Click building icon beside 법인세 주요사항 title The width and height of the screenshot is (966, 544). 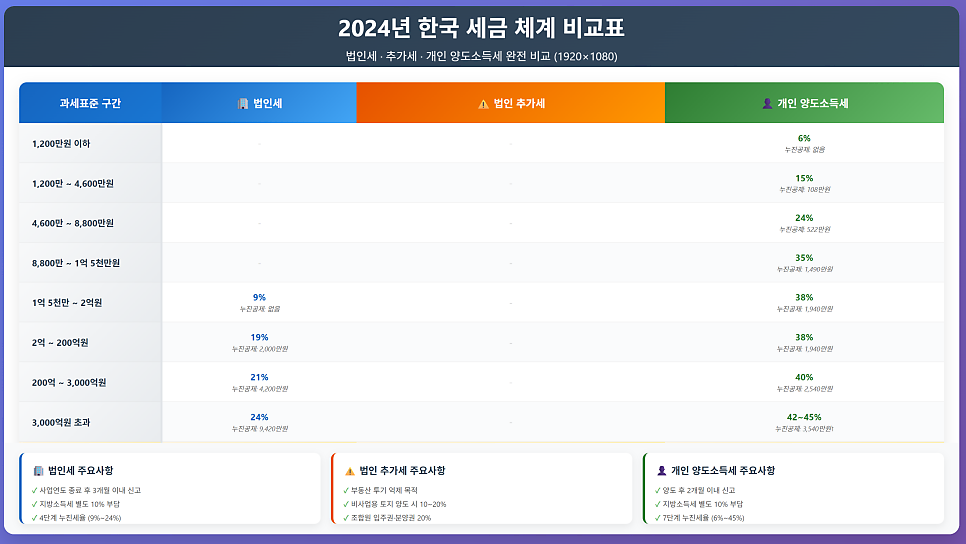click(x=38, y=470)
